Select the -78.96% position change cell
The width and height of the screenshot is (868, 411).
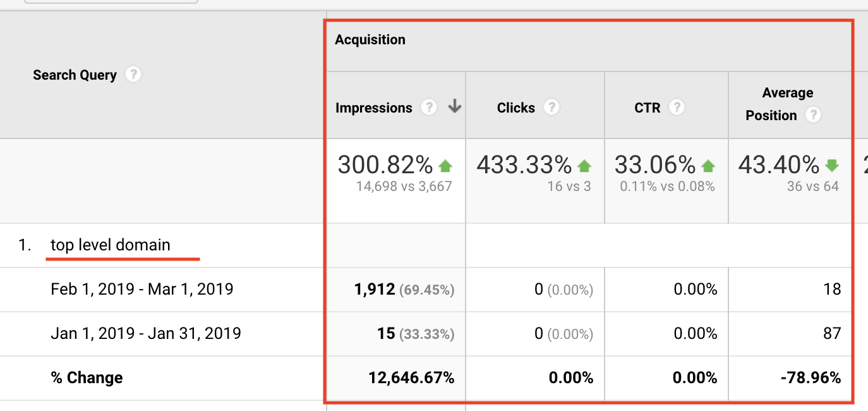coord(811,377)
